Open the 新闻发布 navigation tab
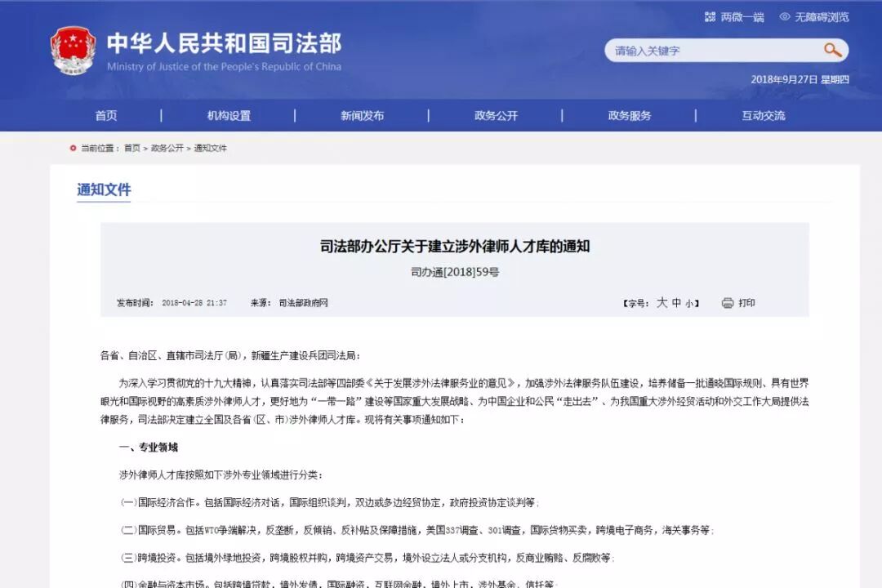 tap(363, 115)
